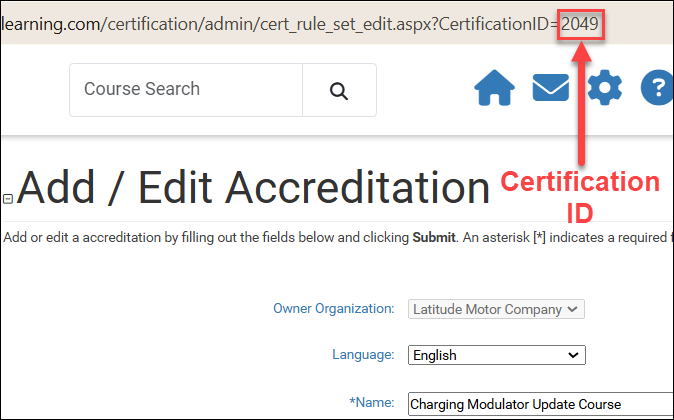This screenshot has height=420, width=674.
Task: Click the magnifying glass search button
Action: 339,90
